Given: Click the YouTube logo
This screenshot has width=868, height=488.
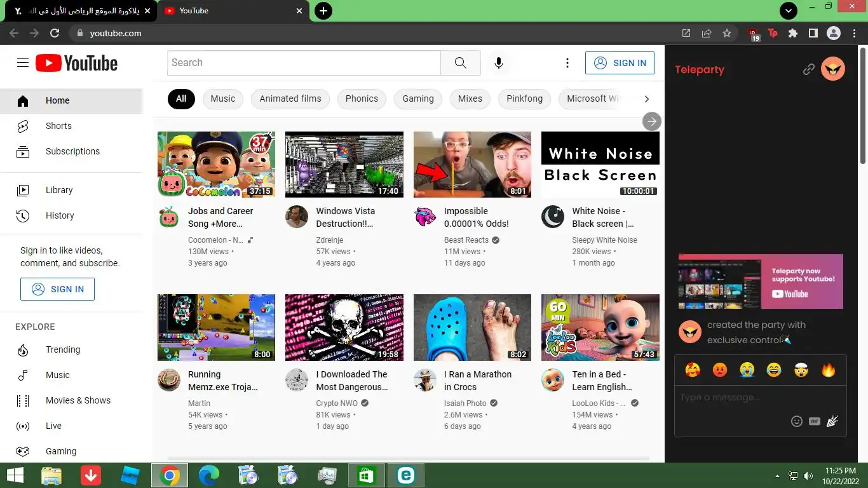Looking at the screenshot, I should click(77, 63).
